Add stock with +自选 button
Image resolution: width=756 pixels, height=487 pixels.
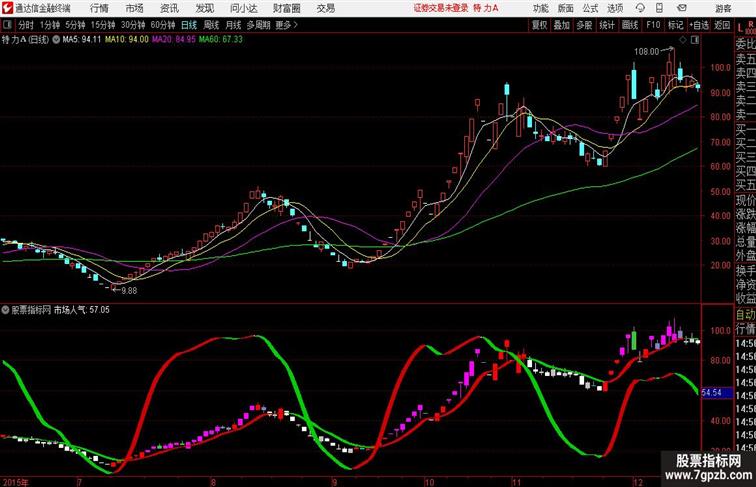click(699, 25)
